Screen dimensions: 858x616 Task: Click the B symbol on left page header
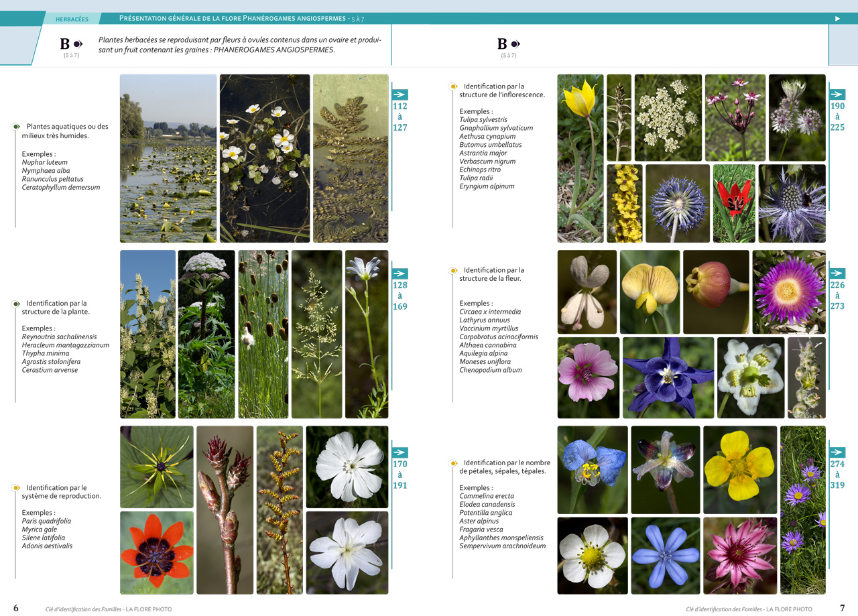(66, 44)
